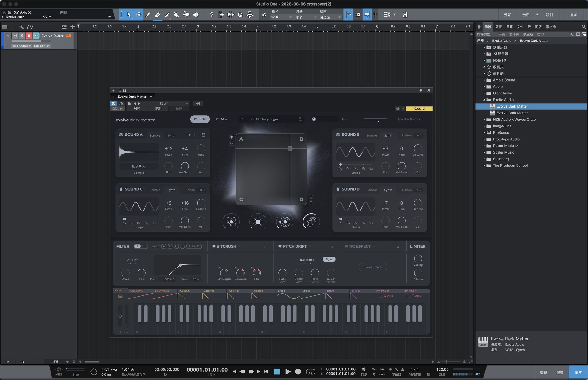Expand the PreSonus folder
This screenshot has height=380, width=588.
(484, 133)
